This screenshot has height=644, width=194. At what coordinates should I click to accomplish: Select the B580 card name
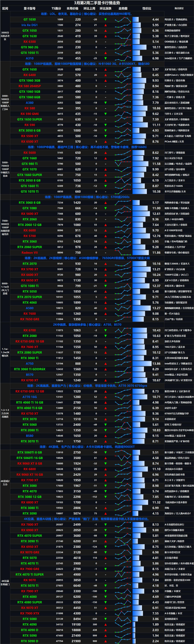click(30, 436)
